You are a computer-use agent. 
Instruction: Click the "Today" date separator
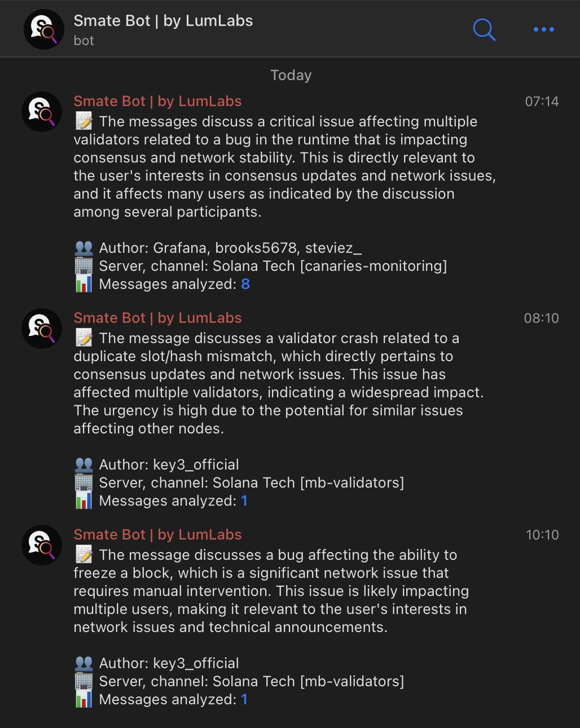[291, 76]
